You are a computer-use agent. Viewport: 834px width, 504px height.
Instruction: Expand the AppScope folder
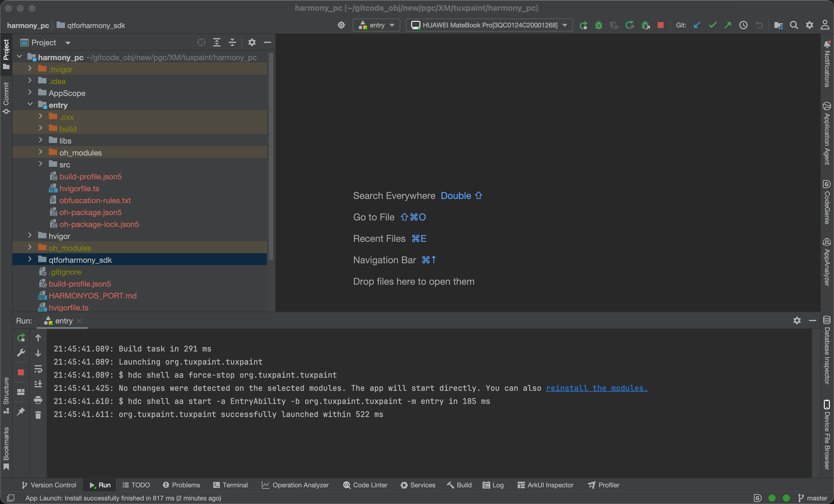(x=30, y=92)
